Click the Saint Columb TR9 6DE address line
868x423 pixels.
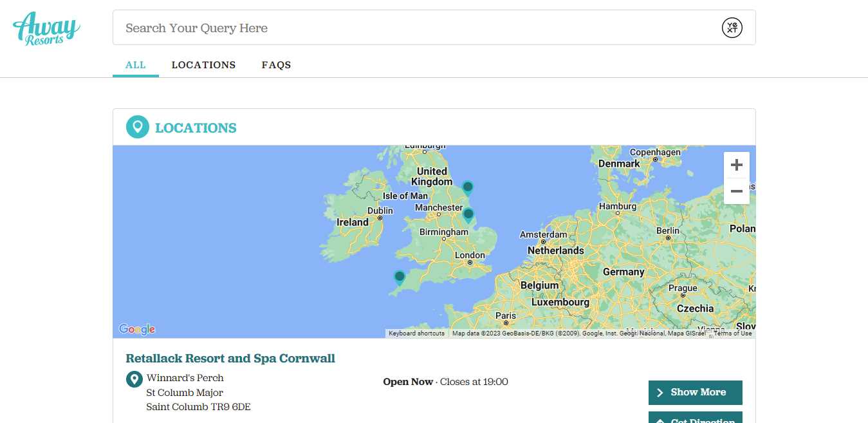pos(198,407)
